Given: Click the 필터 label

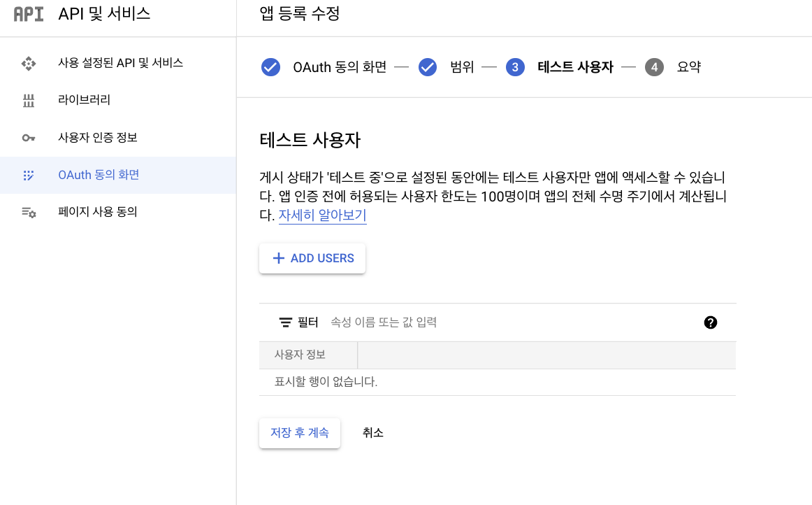Looking at the screenshot, I should 307,322.
